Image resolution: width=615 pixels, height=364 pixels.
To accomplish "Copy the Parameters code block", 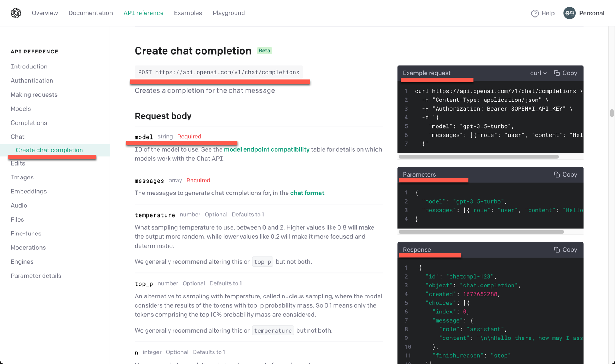I will pyautogui.click(x=565, y=174).
